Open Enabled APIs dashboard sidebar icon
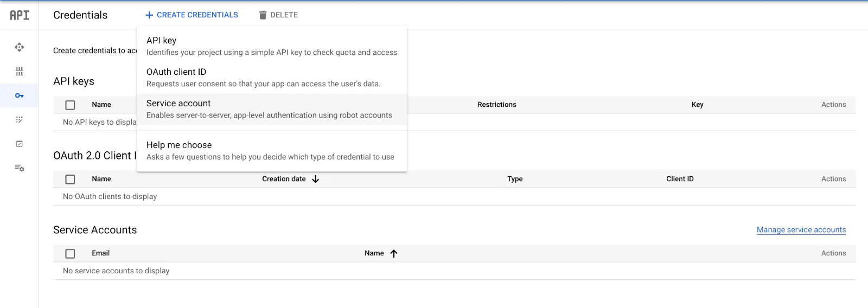Image resolution: width=868 pixels, height=308 pixels. (20, 47)
